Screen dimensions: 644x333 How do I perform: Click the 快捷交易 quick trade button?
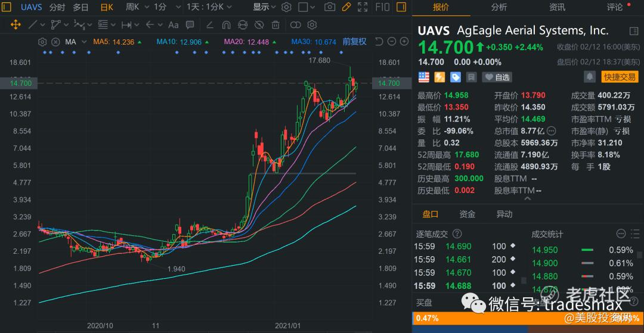pos(620,77)
